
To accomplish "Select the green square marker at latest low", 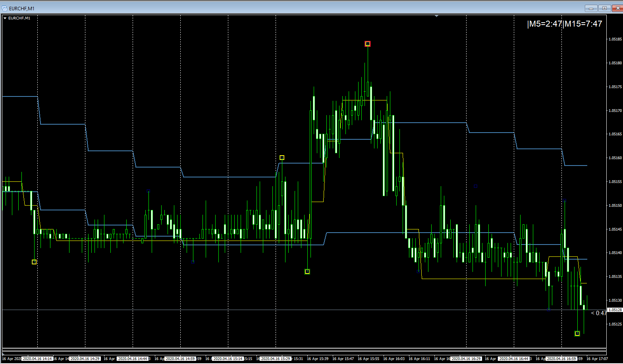I will click(577, 333).
